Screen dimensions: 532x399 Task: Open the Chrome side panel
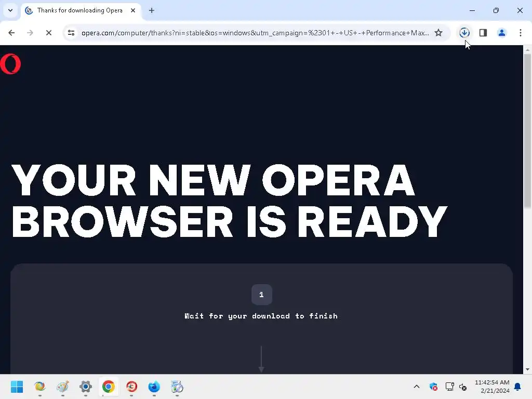[x=483, y=33]
